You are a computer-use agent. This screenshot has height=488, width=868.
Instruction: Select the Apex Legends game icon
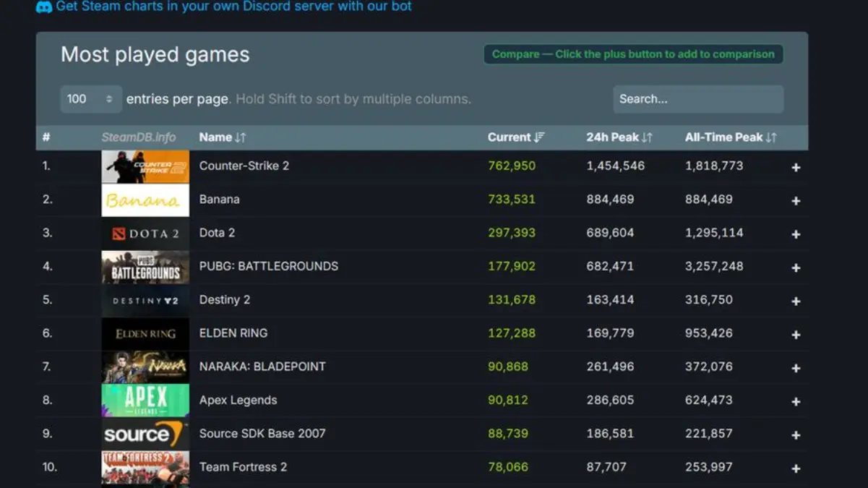(145, 400)
